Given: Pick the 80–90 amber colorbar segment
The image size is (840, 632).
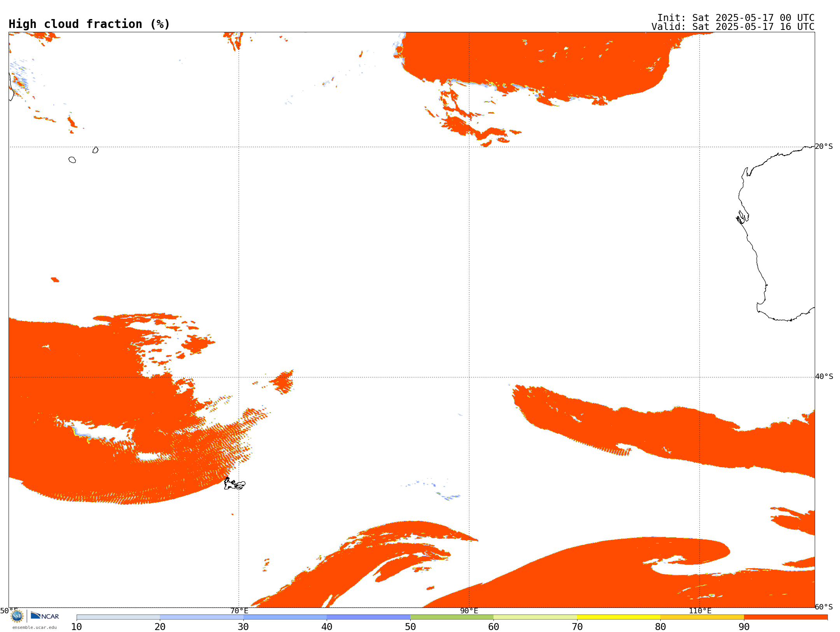Looking at the screenshot, I should pos(702,617).
